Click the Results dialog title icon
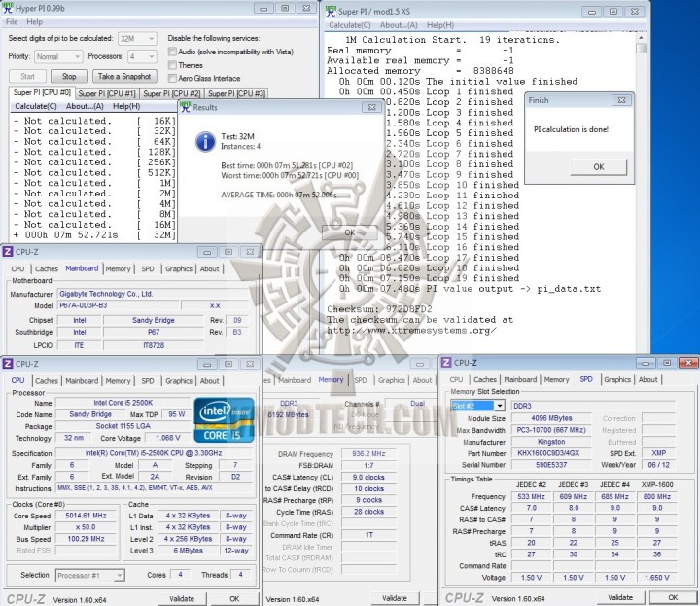 (x=186, y=107)
